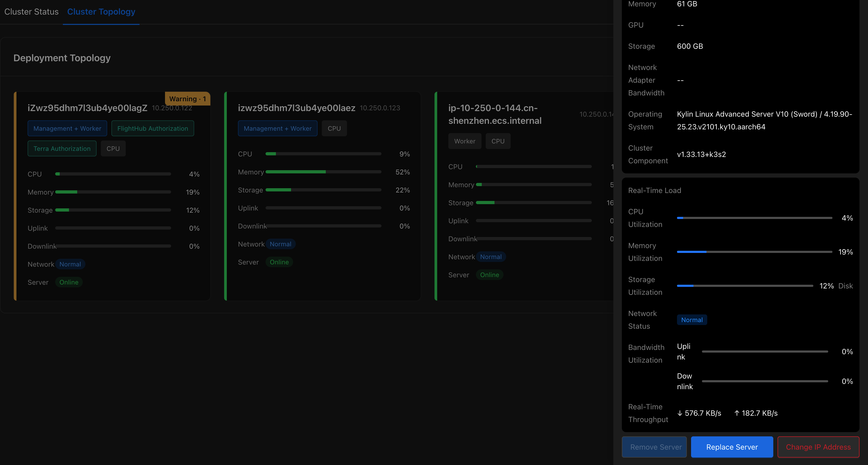Click the IP address 10.250.0.122
The image size is (868, 465).
[x=172, y=108]
